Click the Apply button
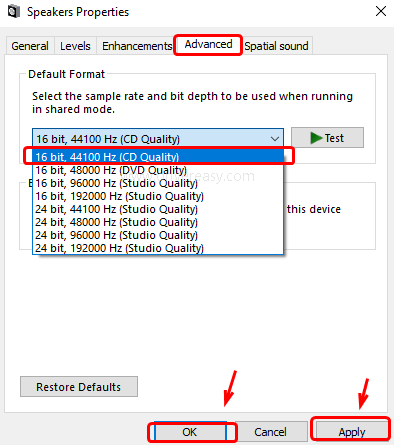Image resolution: width=394 pixels, height=445 pixels. point(352,432)
